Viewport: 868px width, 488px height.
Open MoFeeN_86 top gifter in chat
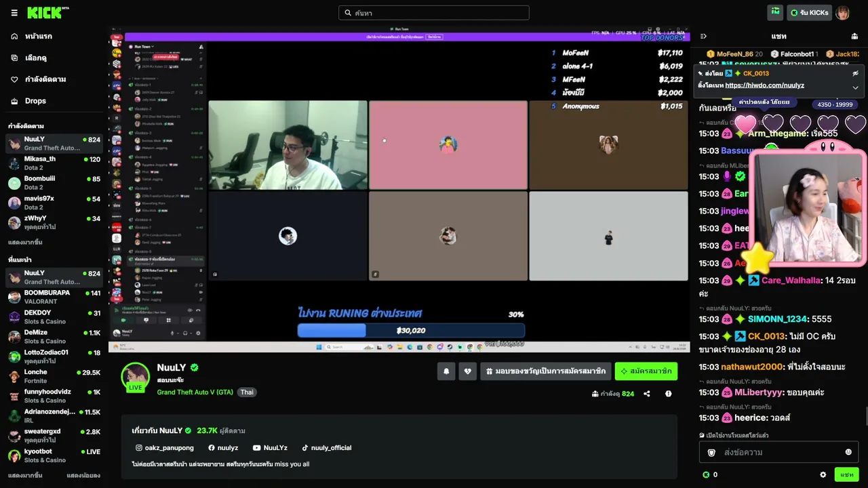tap(734, 54)
